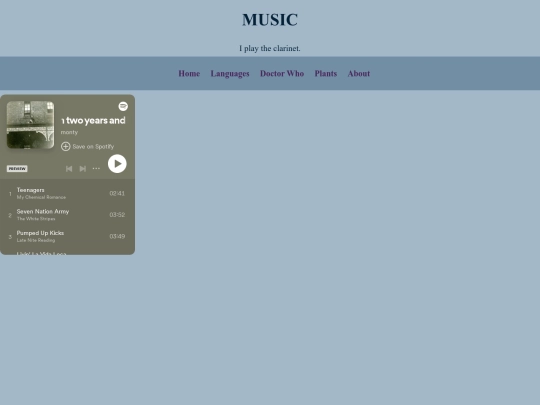Select the track Seven Nation Army
The height and width of the screenshot is (405, 540).
tap(43, 211)
